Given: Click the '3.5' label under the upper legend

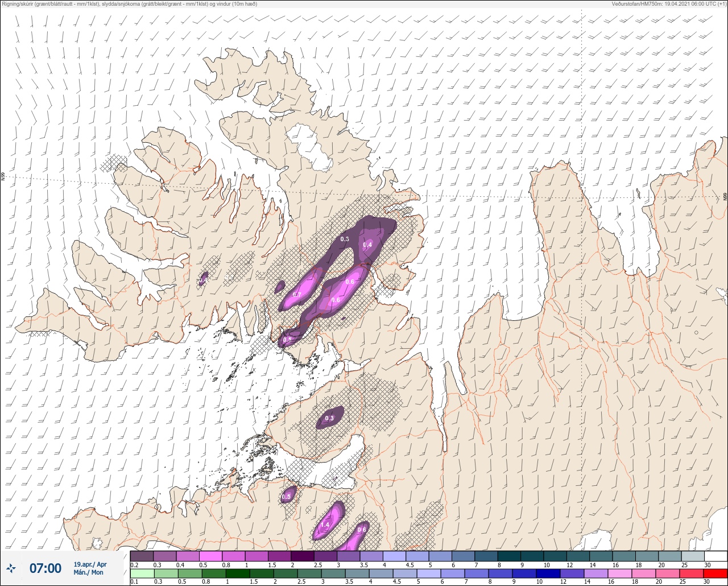Looking at the screenshot, I should pos(364,564).
